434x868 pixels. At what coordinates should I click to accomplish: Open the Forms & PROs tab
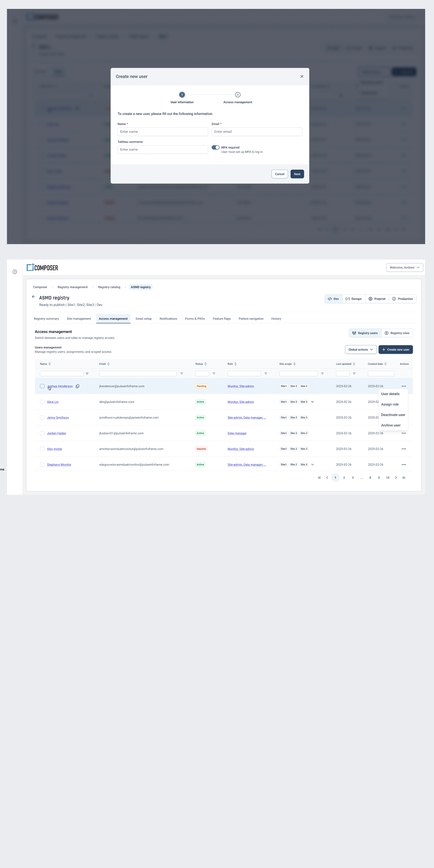[x=195, y=319]
